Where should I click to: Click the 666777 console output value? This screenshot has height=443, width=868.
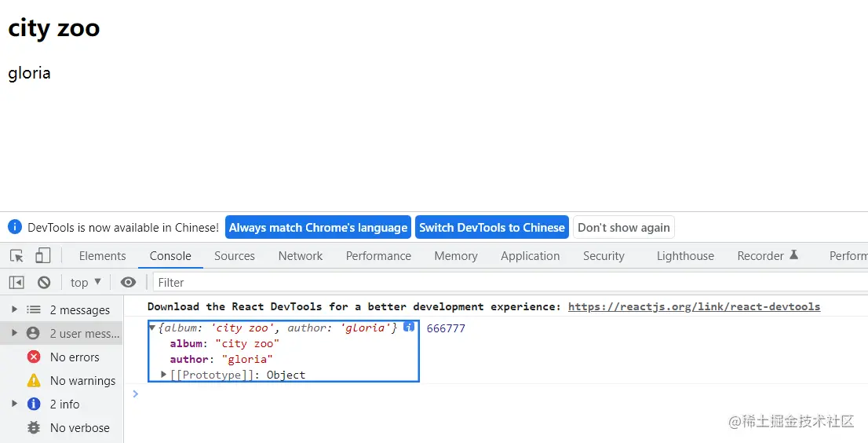446,328
